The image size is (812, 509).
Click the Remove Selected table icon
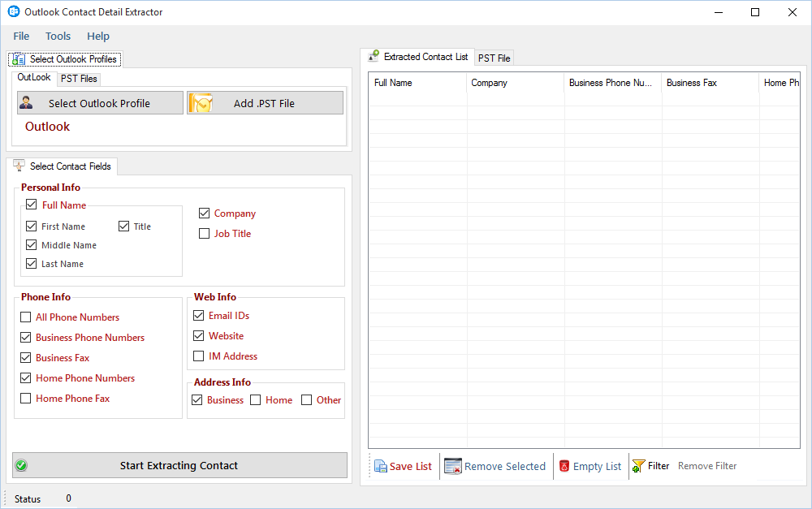[452, 466]
